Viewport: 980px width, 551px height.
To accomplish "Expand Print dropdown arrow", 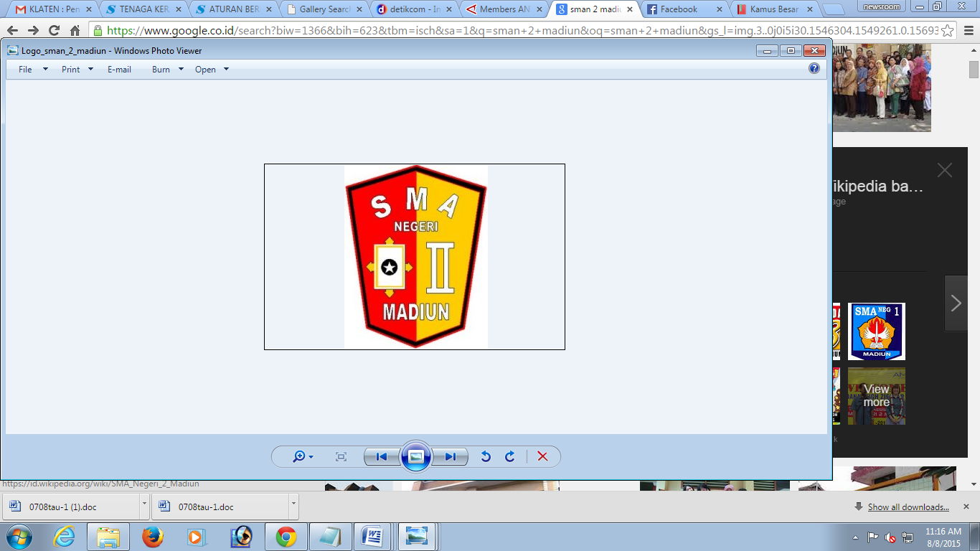I will pyautogui.click(x=90, y=70).
